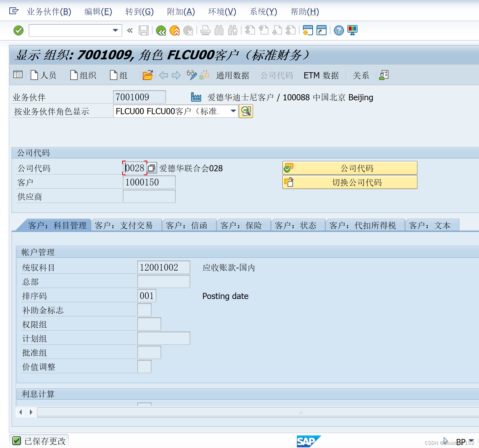
Task: Click the SAP menu icon left of 业务伙伴(B)
Action: tap(14, 11)
